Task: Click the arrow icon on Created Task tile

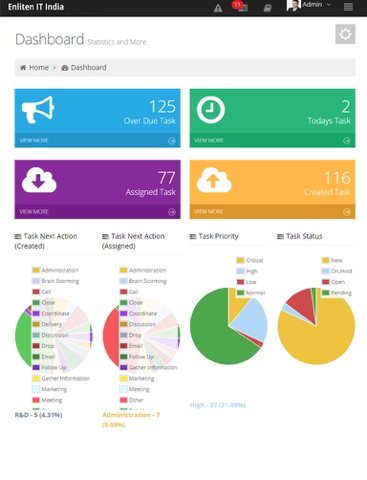Action: click(x=347, y=212)
